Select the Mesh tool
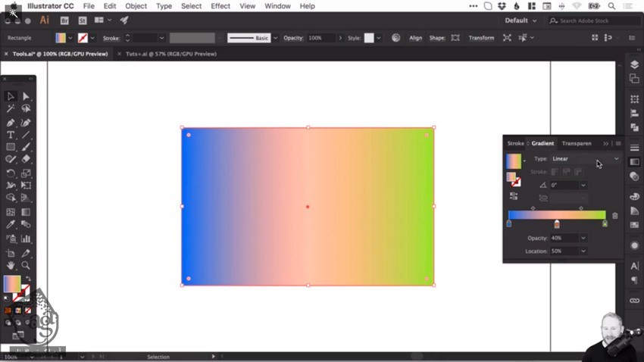The width and height of the screenshot is (644, 362). (x=11, y=212)
